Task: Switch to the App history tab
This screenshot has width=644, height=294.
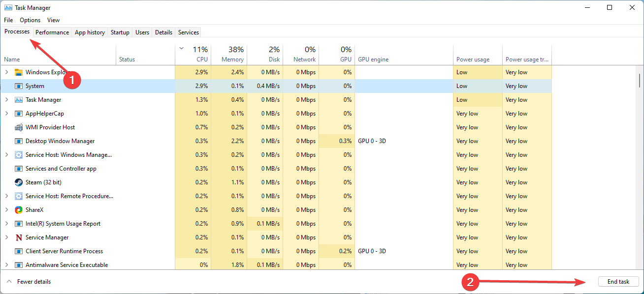Action: click(90, 32)
